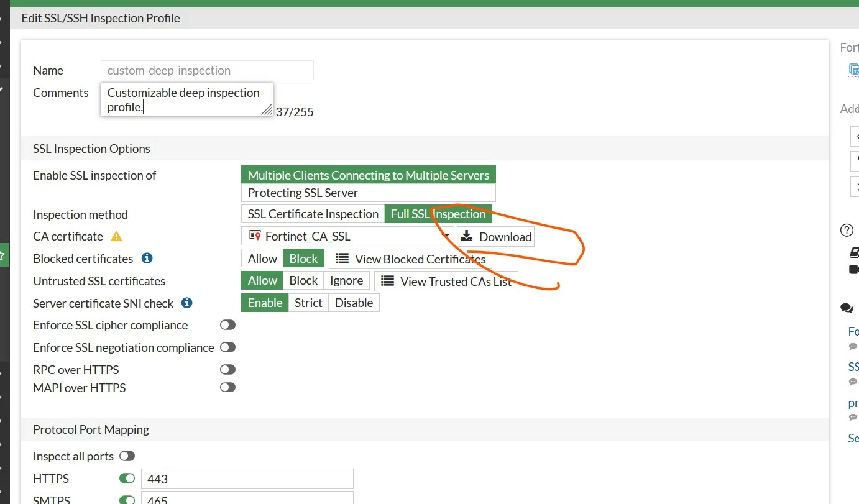Toggle Inspect all ports switch
This screenshot has height=504, width=859.
tap(127, 456)
